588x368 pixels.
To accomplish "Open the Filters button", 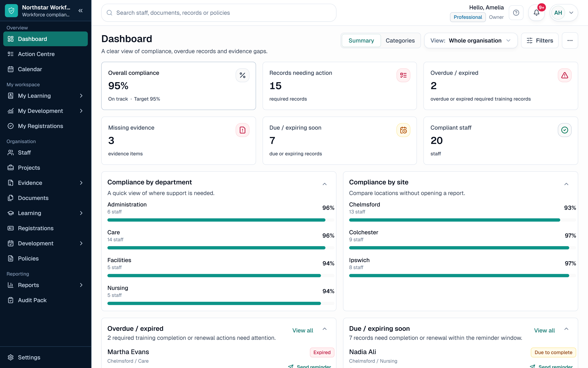I will click(x=540, y=40).
